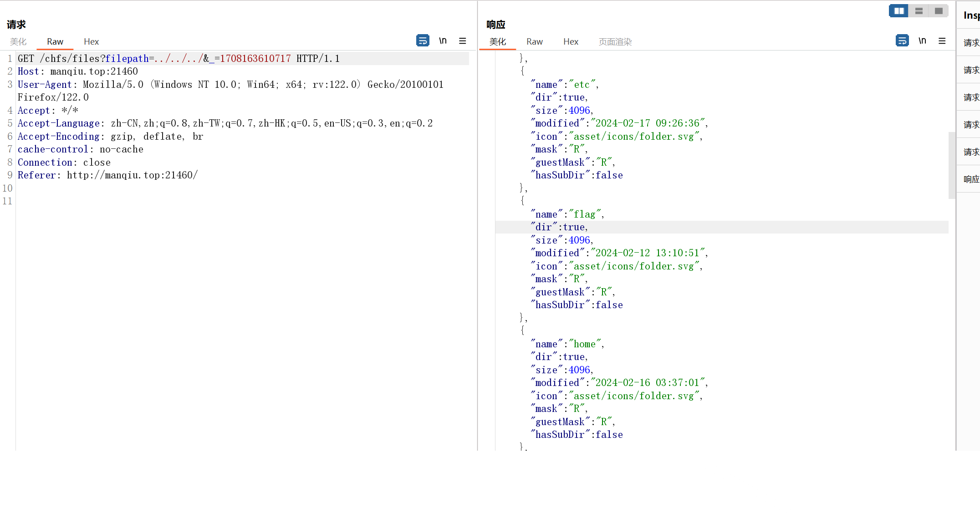Click response panel vertical scrollbar thumb
The image size is (980, 513).
tap(952, 165)
